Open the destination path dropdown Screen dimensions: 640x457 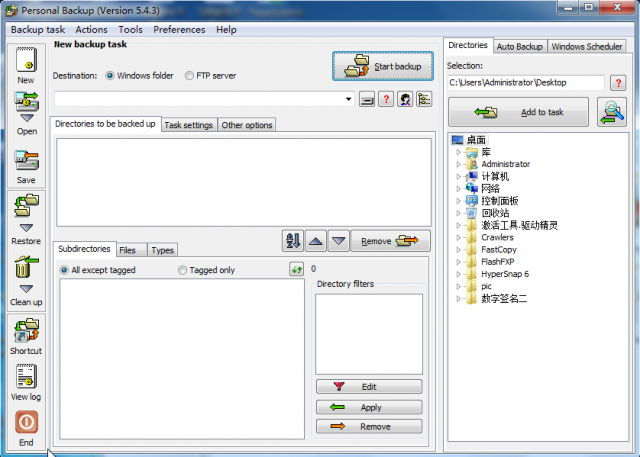click(x=348, y=100)
